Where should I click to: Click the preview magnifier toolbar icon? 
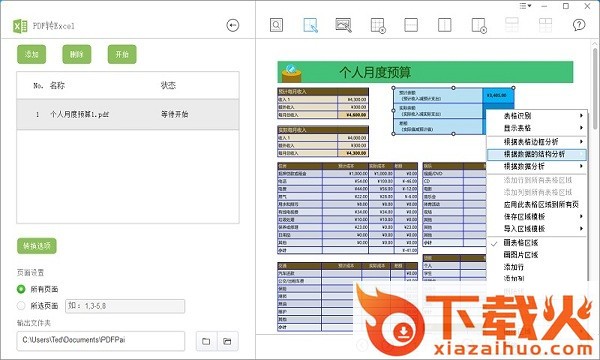[276, 25]
